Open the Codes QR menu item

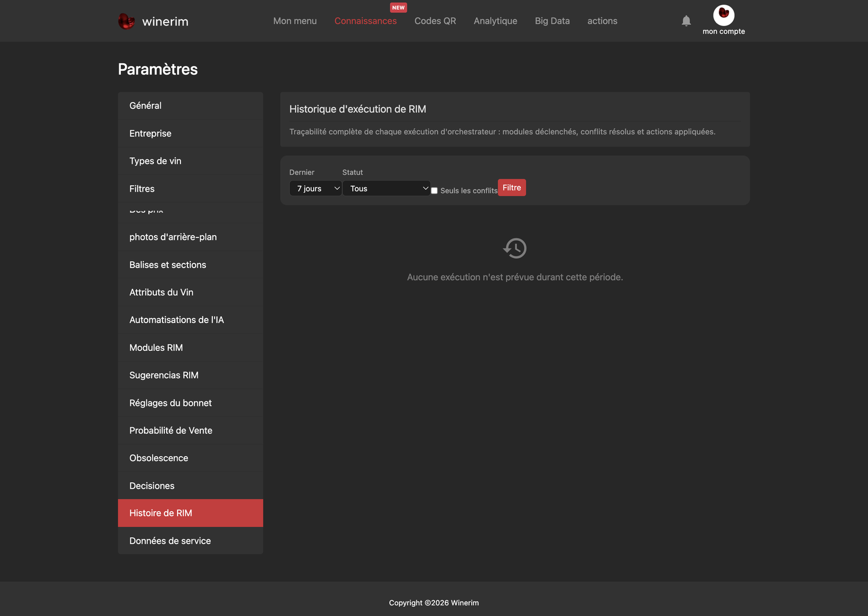(435, 21)
